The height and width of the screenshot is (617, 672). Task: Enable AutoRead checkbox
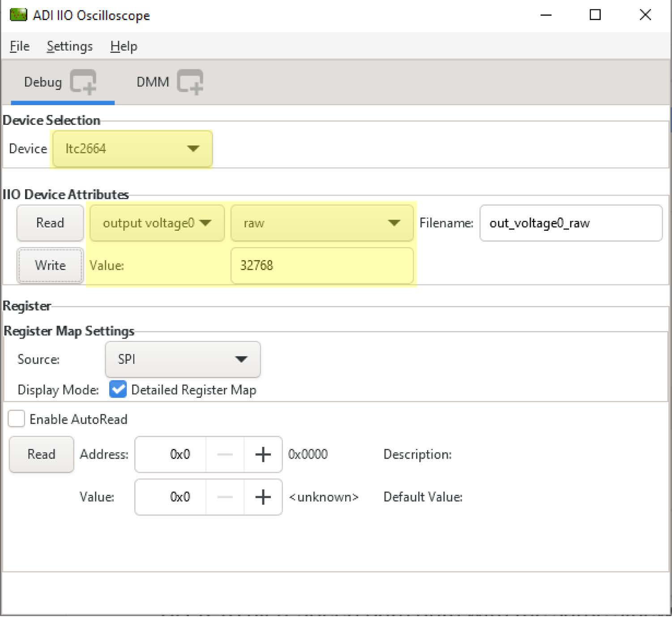(x=17, y=419)
